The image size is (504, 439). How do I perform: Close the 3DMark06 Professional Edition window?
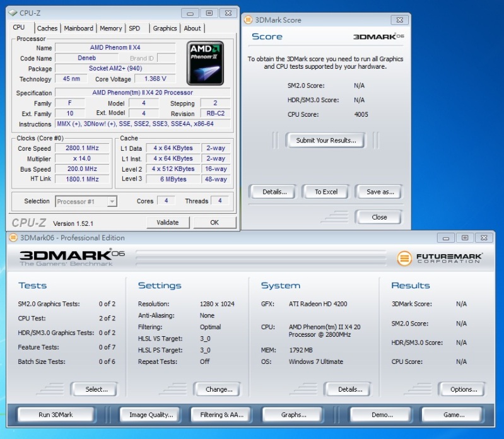coord(484,238)
